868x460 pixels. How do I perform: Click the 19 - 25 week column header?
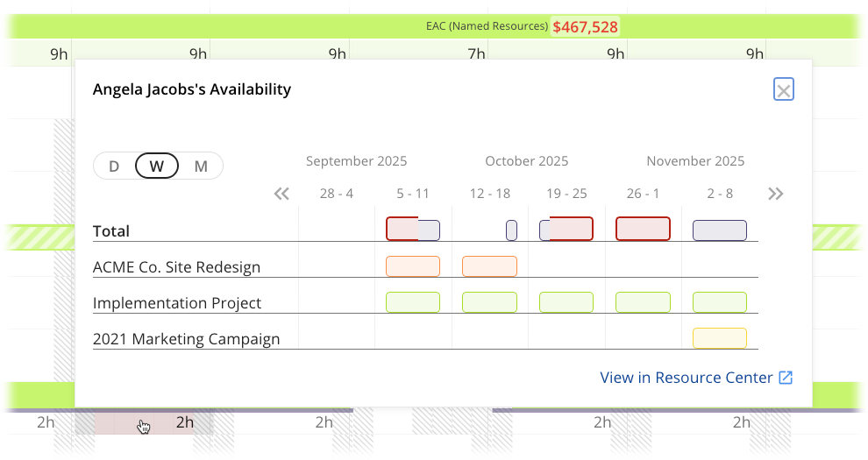click(x=566, y=194)
